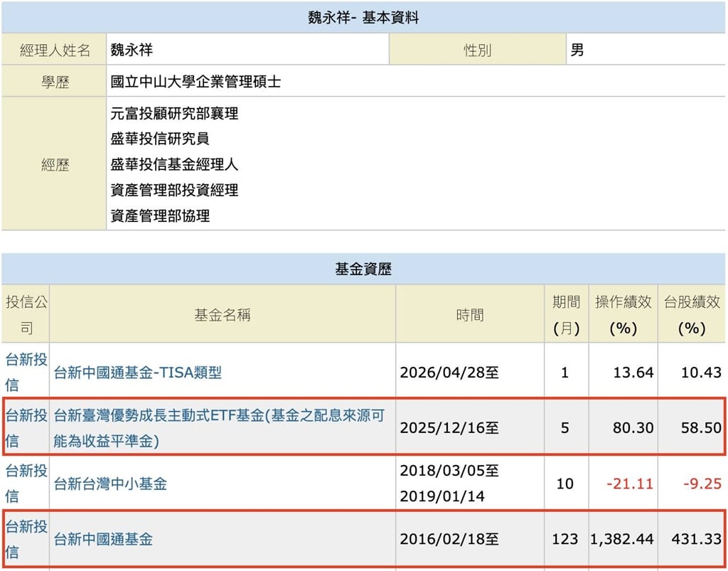Viewport: 728px width, 571px height.
Task: Select the name value 魏永祥
Action: tap(132, 50)
